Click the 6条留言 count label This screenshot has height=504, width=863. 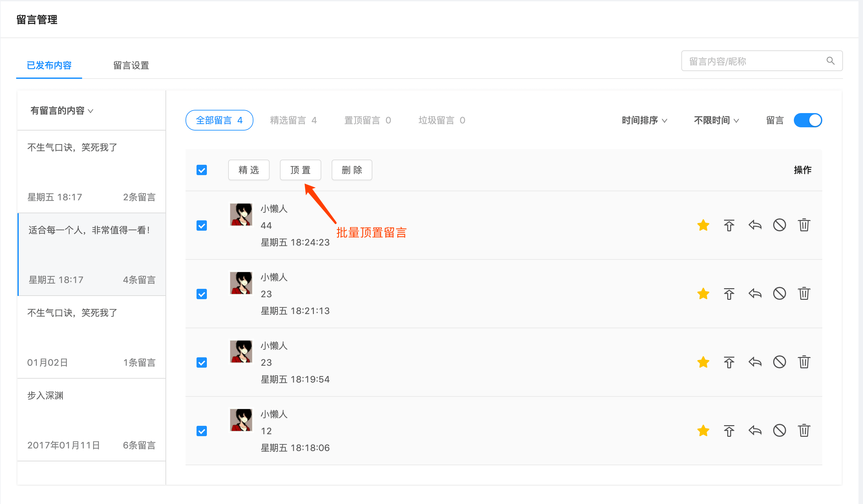[x=139, y=445]
